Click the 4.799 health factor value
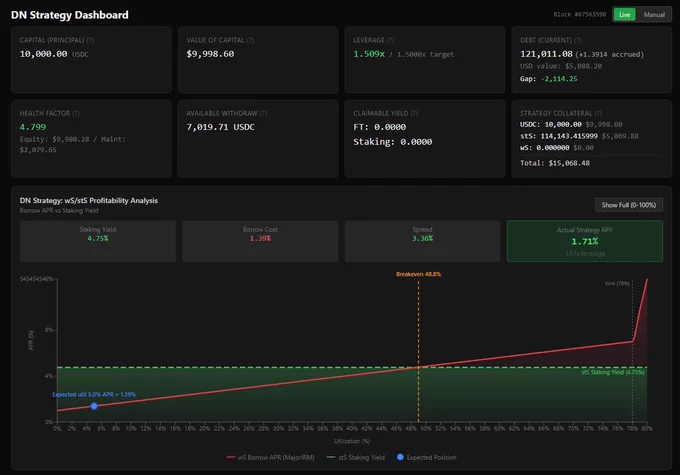680x475 pixels. [33, 127]
